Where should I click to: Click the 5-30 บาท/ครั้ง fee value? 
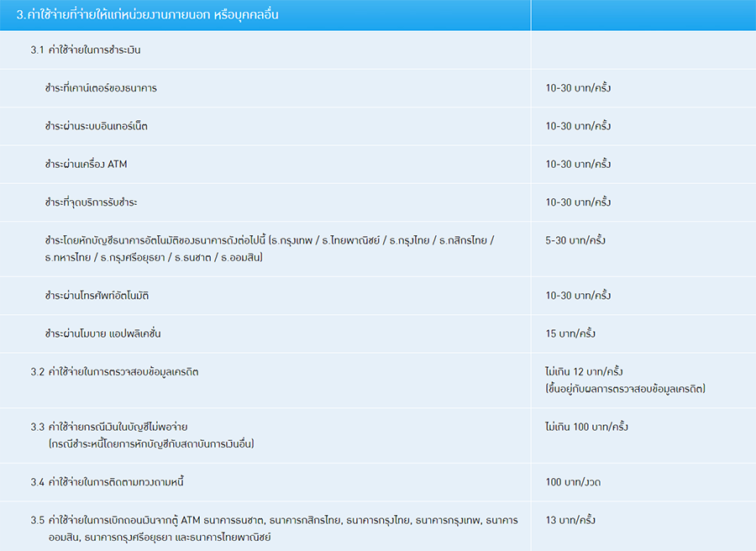(x=575, y=240)
